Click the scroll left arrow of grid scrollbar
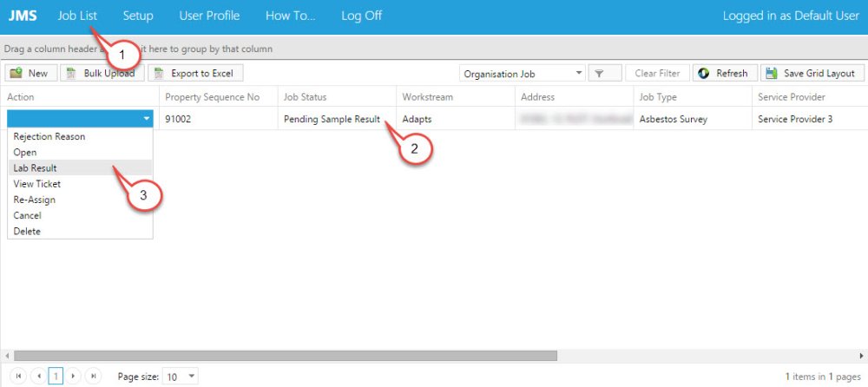 tap(5, 356)
